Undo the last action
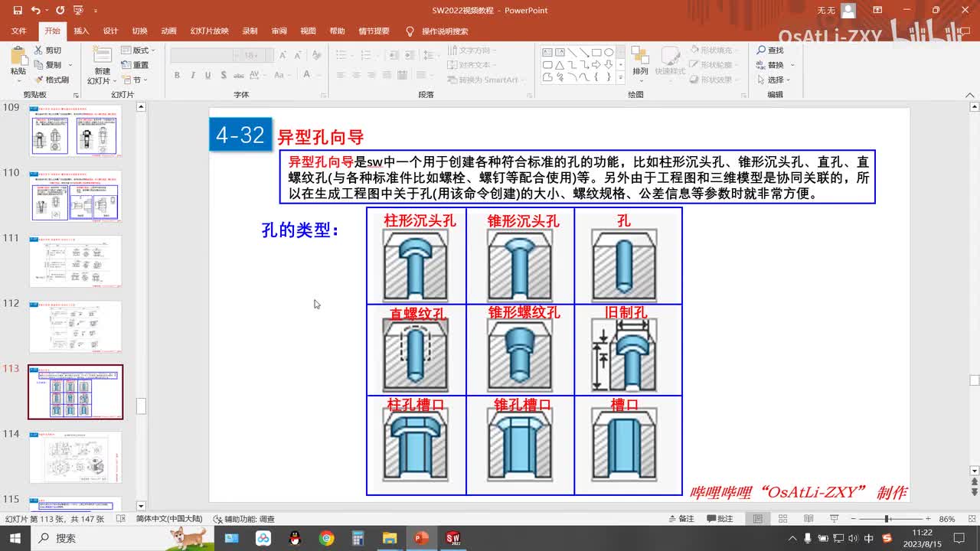 [x=35, y=11]
